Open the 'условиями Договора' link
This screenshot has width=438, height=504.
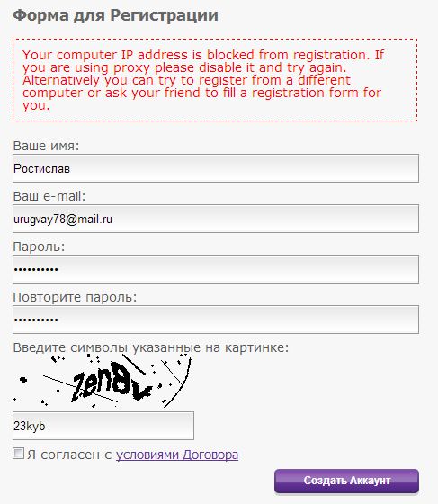(x=177, y=454)
